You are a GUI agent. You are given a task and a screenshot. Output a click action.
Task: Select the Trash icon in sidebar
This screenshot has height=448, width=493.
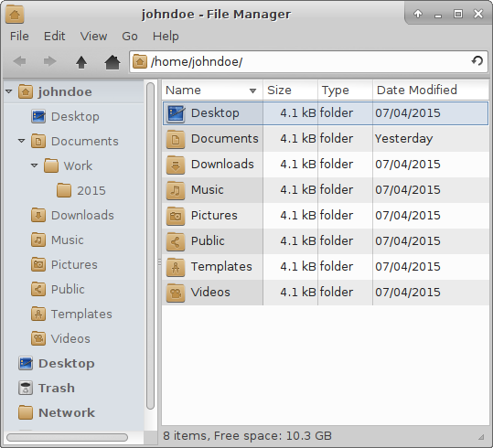[x=26, y=388]
